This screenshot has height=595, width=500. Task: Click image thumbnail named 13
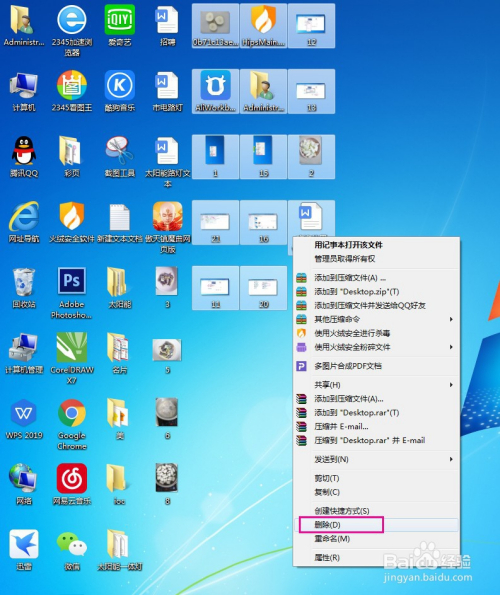pyautogui.click(x=311, y=91)
